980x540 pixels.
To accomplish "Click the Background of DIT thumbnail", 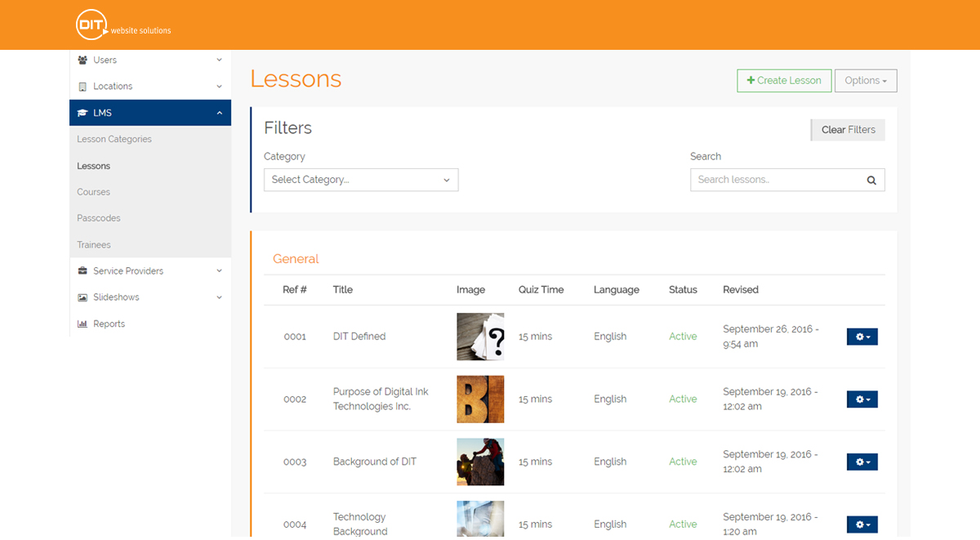I will [480, 462].
